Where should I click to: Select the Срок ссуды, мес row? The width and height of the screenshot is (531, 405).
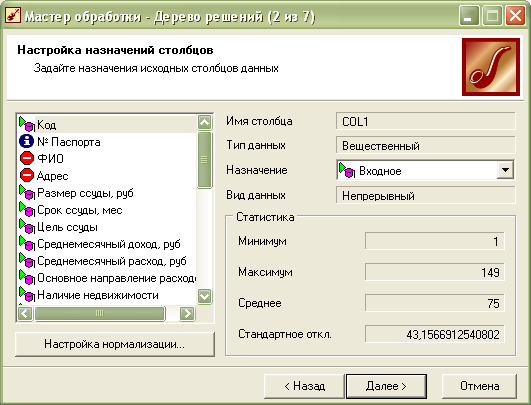(107, 210)
